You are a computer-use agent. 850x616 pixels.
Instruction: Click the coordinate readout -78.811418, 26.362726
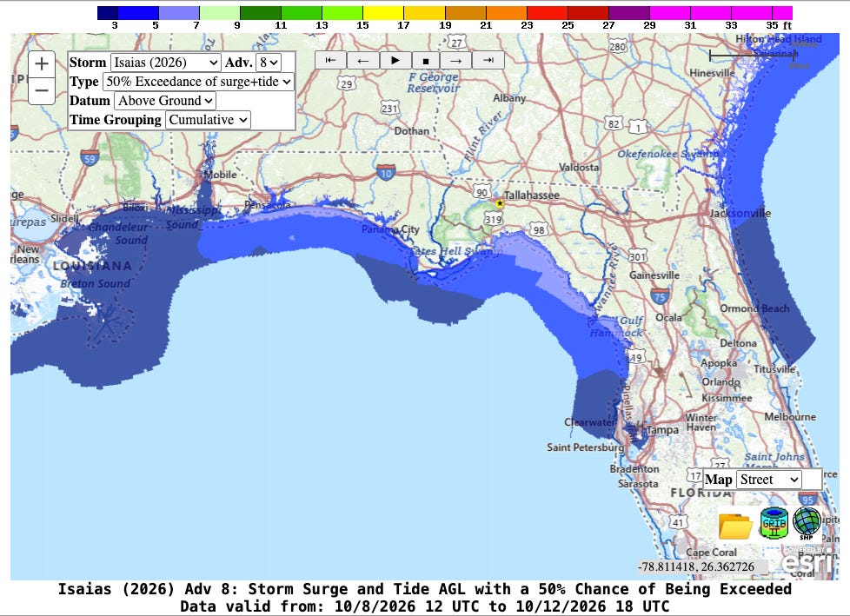pyautogui.click(x=696, y=566)
